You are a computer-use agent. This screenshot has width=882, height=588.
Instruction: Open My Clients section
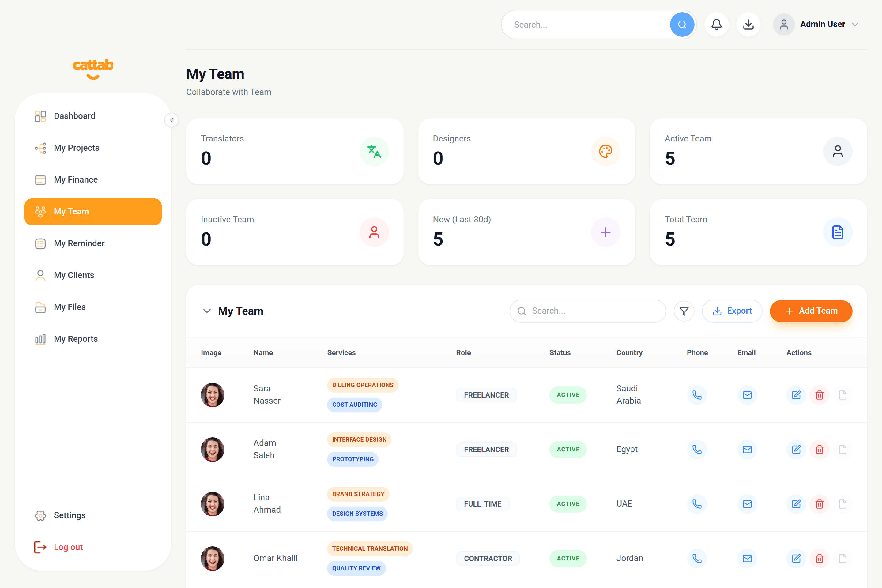pos(93,275)
